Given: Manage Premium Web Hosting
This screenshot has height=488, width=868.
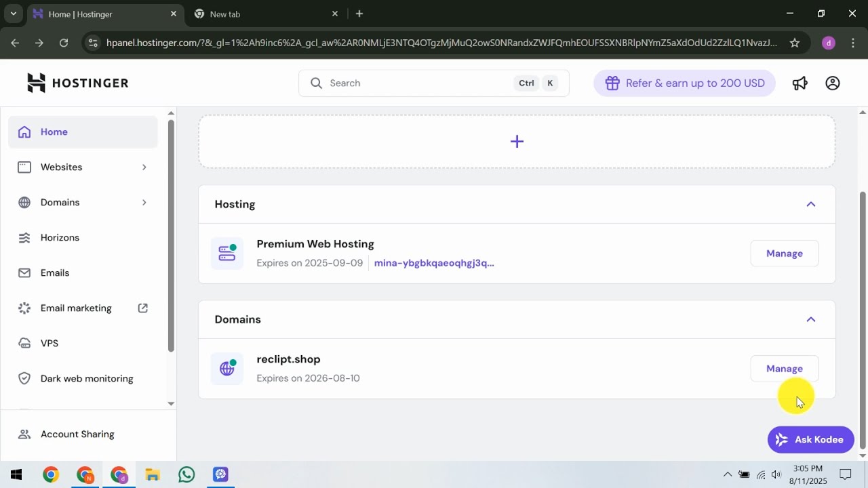Looking at the screenshot, I should tap(785, 253).
